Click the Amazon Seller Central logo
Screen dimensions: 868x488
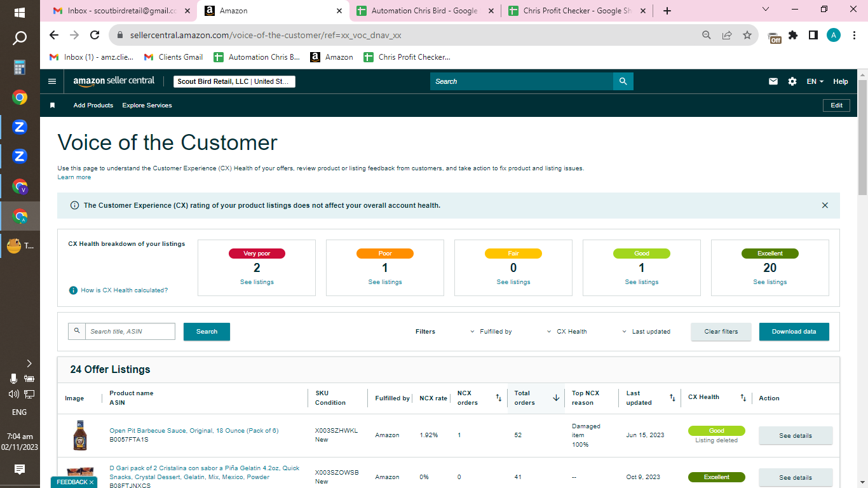(x=114, y=81)
